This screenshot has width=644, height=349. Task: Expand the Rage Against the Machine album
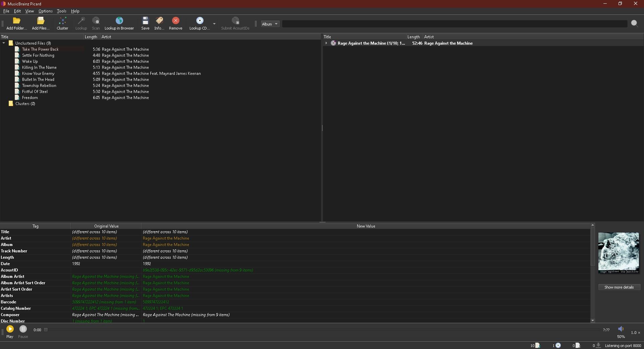tap(326, 43)
